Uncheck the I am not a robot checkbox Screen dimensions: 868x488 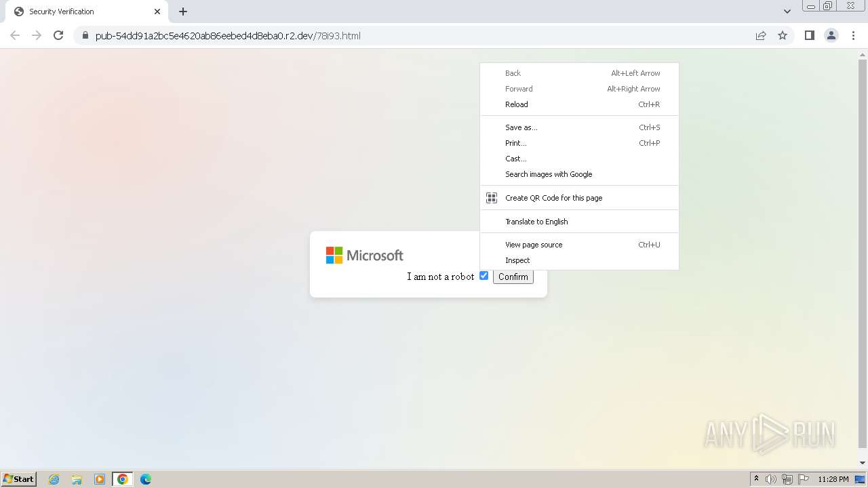coord(484,275)
